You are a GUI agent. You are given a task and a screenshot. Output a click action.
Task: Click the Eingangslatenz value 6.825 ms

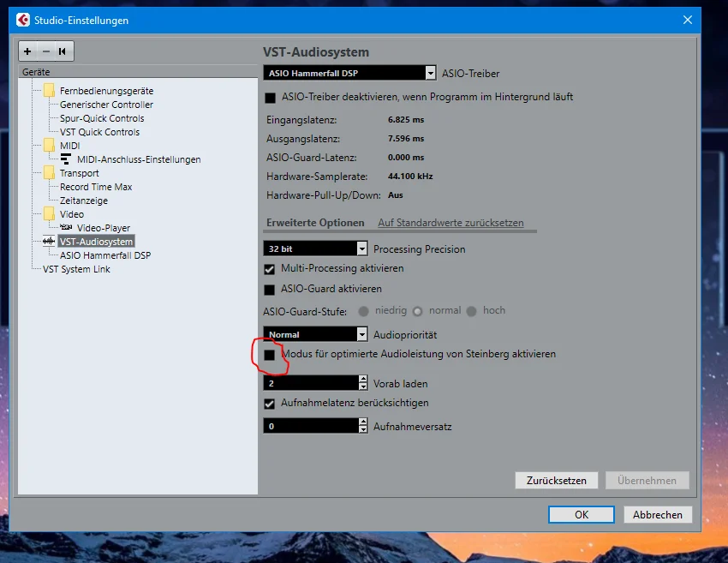pos(406,119)
